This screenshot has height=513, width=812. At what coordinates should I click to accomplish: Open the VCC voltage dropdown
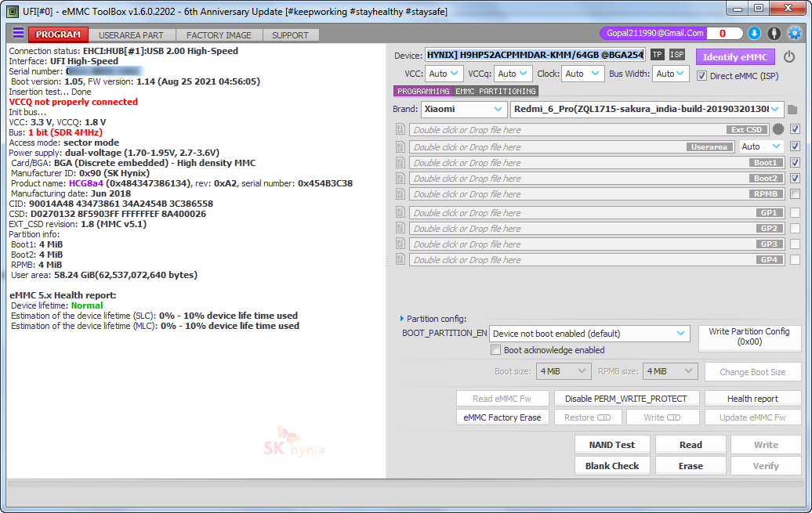pyautogui.click(x=444, y=74)
